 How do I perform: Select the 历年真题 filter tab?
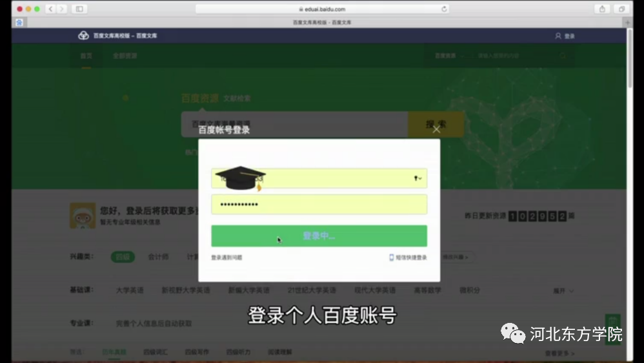pyautogui.click(x=114, y=352)
